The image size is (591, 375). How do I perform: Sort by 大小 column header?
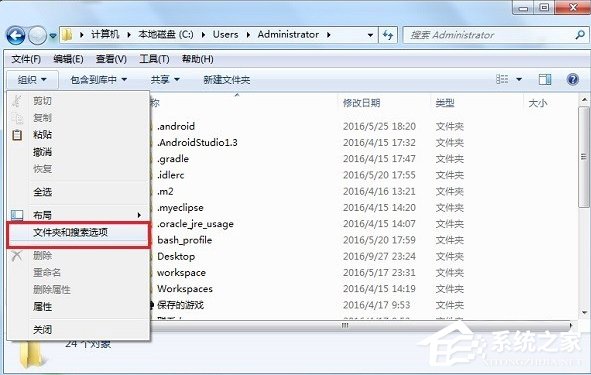(x=537, y=103)
